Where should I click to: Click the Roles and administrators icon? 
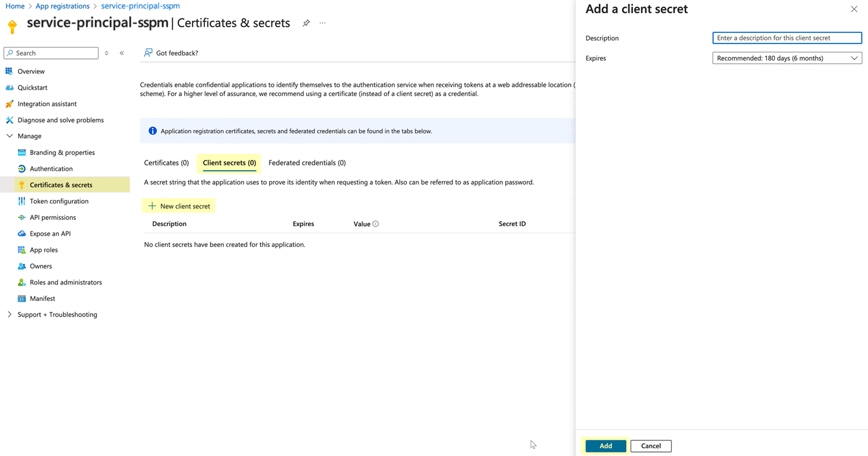click(x=21, y=282)
